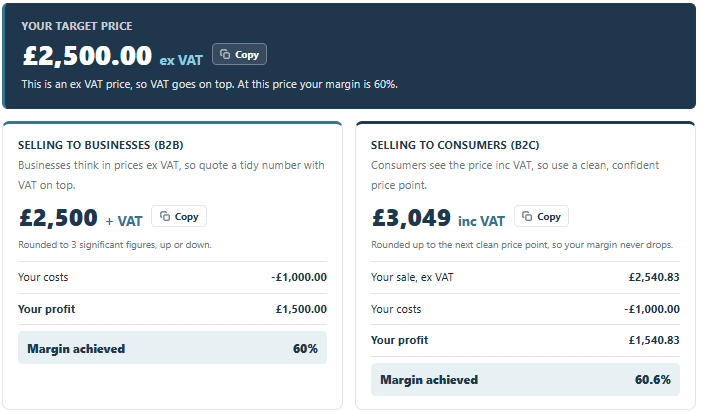The height and width of the screenshot is (412, 706).
Task: Select the B2C profit value £1,540.83
Action: point(654,340)
